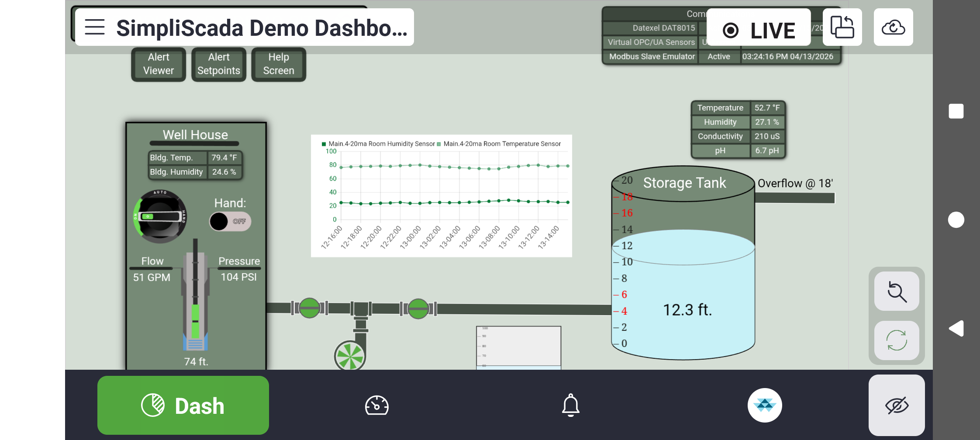Open Alert Setpoints

pyautogui.click(x=219, y=64)
